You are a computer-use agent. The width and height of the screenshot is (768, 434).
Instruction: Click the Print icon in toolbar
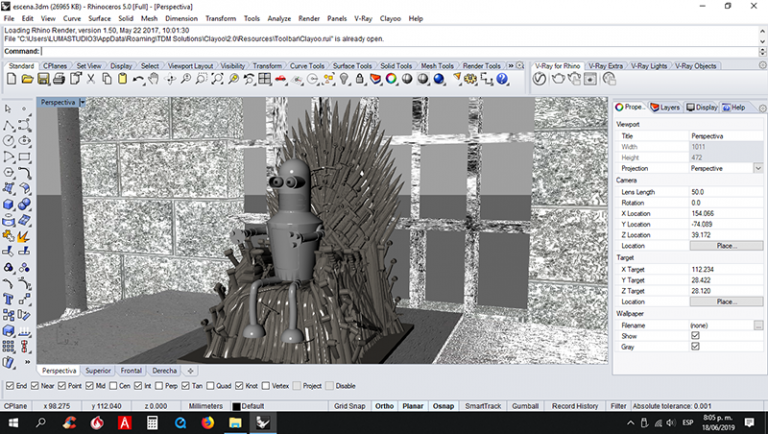pyautogui.click(x=59, y=78)
